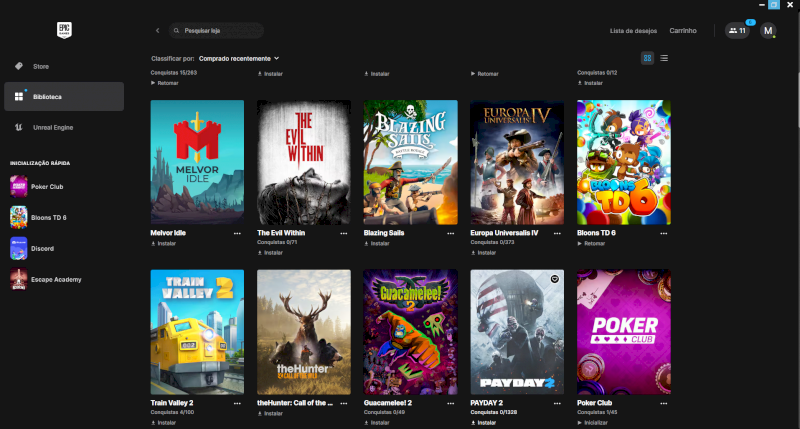Open the Carrinho page
This screenshot has height=429, width=800.
(683, 31)
